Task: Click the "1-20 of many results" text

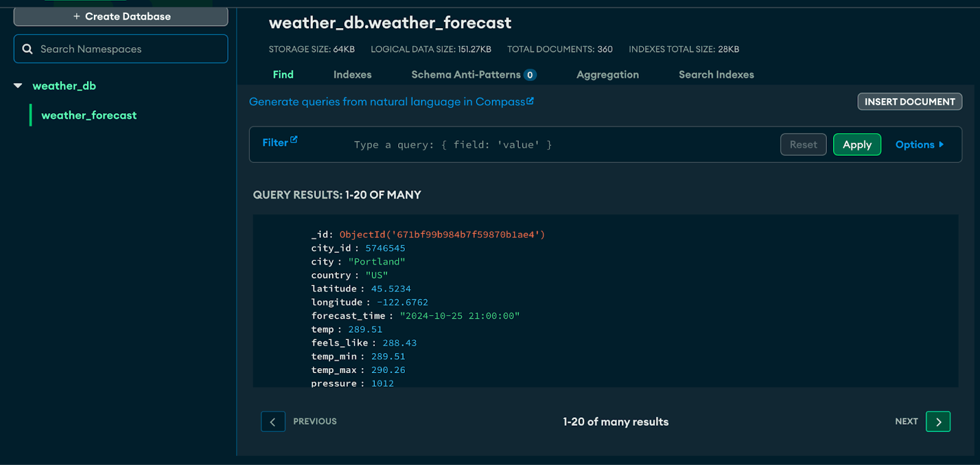Action: [616, 422]
